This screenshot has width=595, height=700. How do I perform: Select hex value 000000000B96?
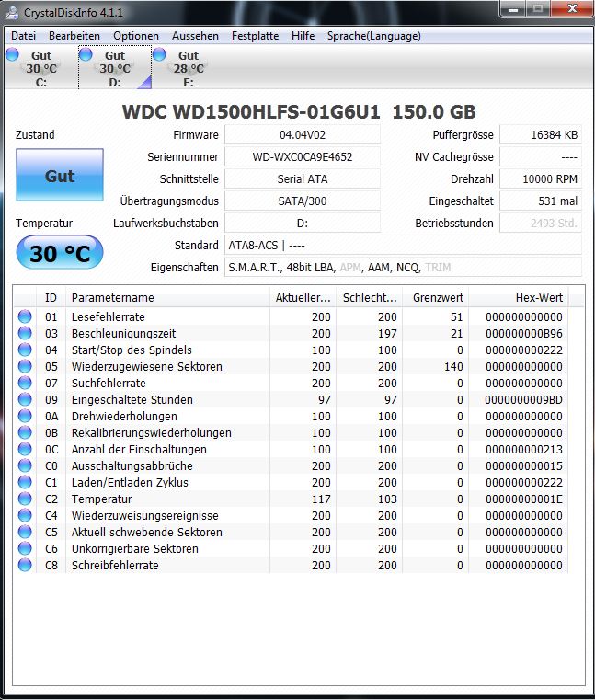tap(524, 334)
